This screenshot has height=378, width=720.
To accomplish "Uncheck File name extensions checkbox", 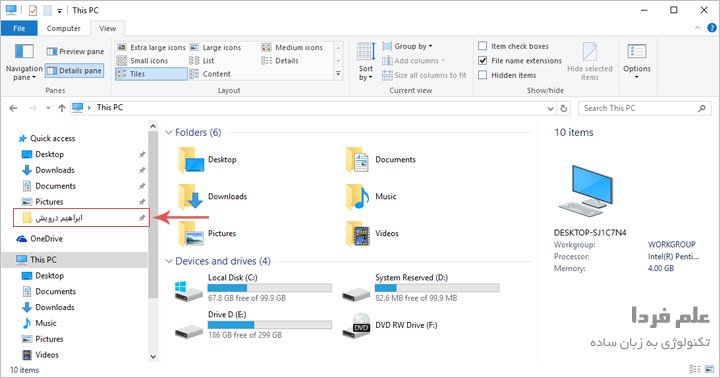I will 483,61.
